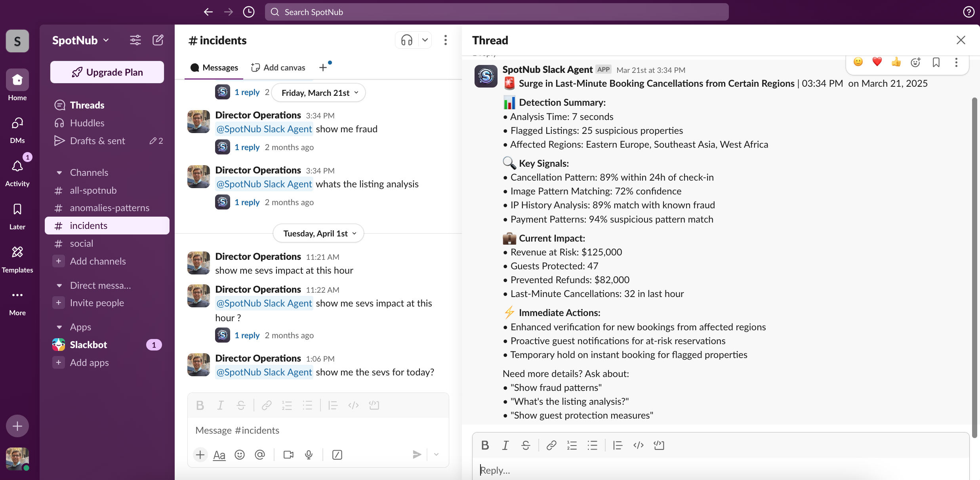Click in the Search SpotNub field
Image resolution: width=980 pixels, height=480 pixels.
(497, 12)
